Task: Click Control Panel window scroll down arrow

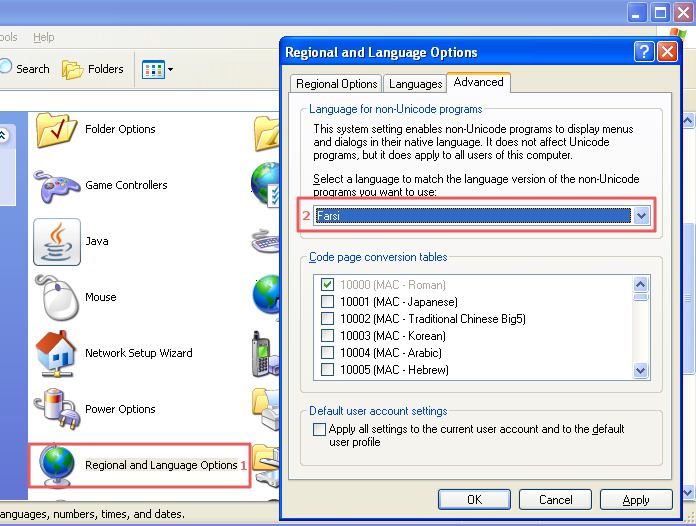Action: 688,492
